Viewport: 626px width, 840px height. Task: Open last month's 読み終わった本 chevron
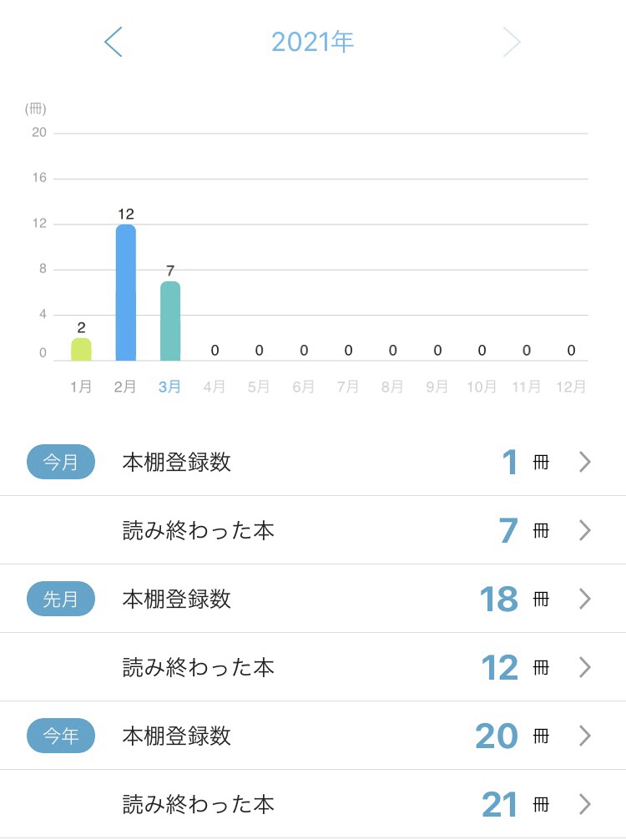pyautogui.click(x=585, y=667)
